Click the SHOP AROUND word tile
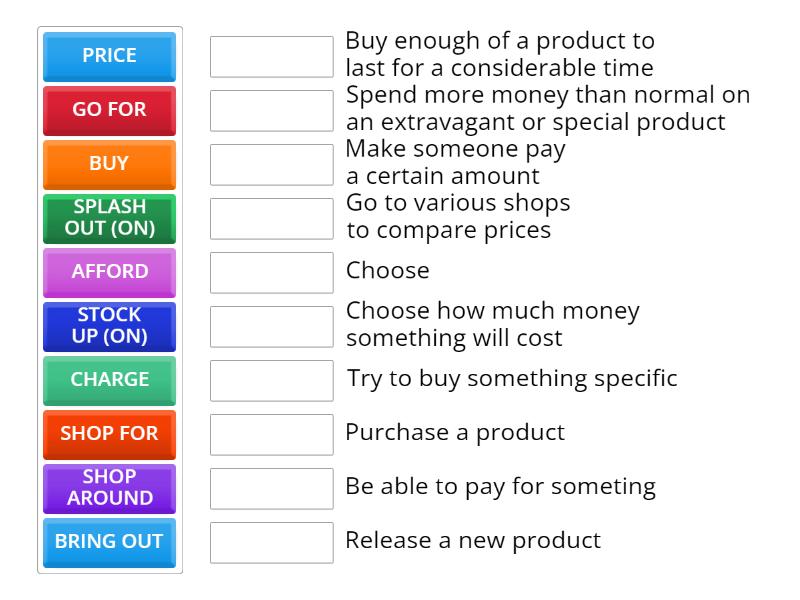 pos(108,489)
